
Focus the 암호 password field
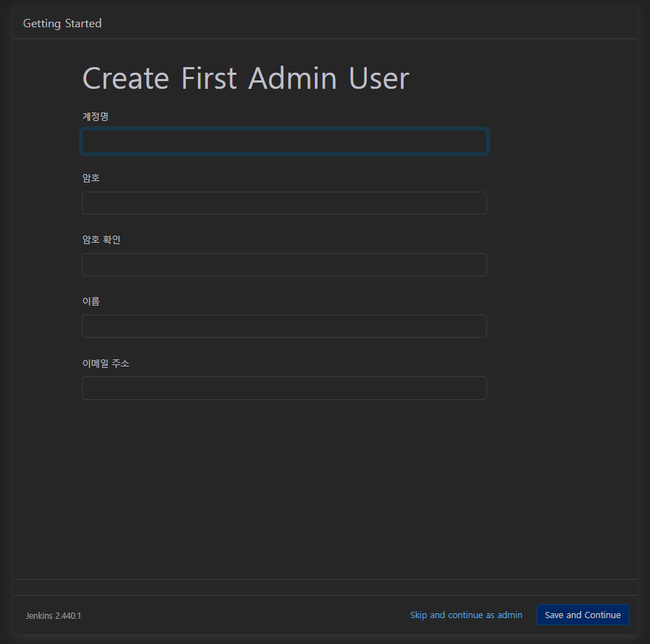click(284, 203)
